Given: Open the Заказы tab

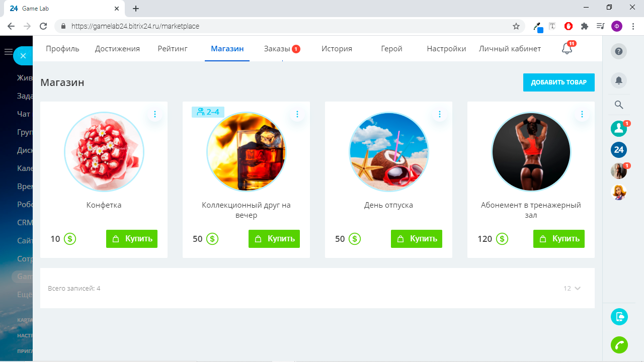Looking at the screenshot, I should (282, 49).
